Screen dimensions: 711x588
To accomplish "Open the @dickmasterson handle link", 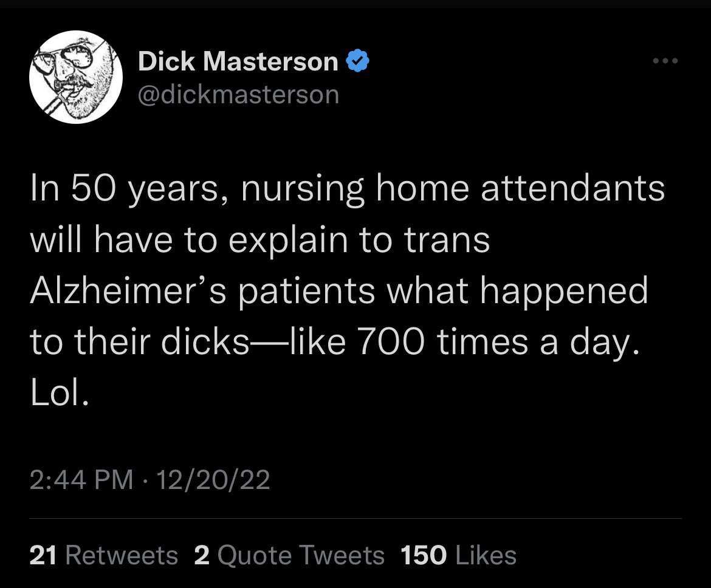I will (x=238, y=94).
